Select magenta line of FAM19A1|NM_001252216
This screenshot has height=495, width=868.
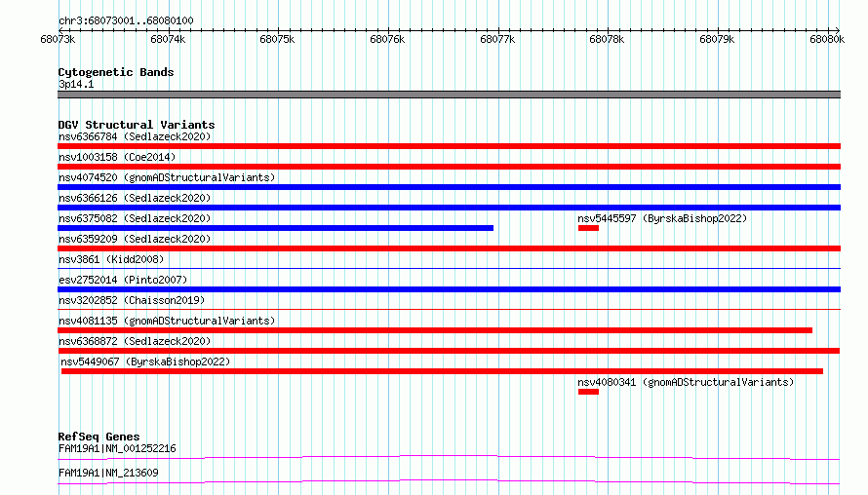[449, 457]
